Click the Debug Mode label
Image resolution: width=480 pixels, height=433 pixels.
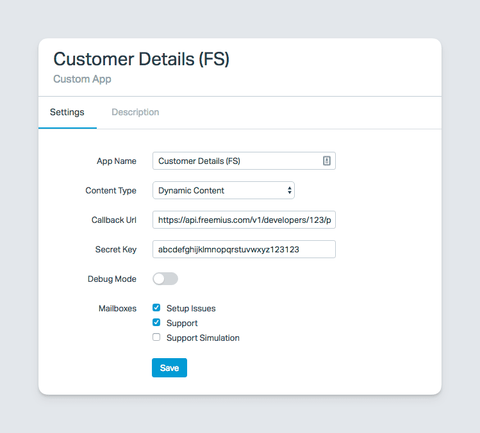pyautogui.click(x=112, y=279)
